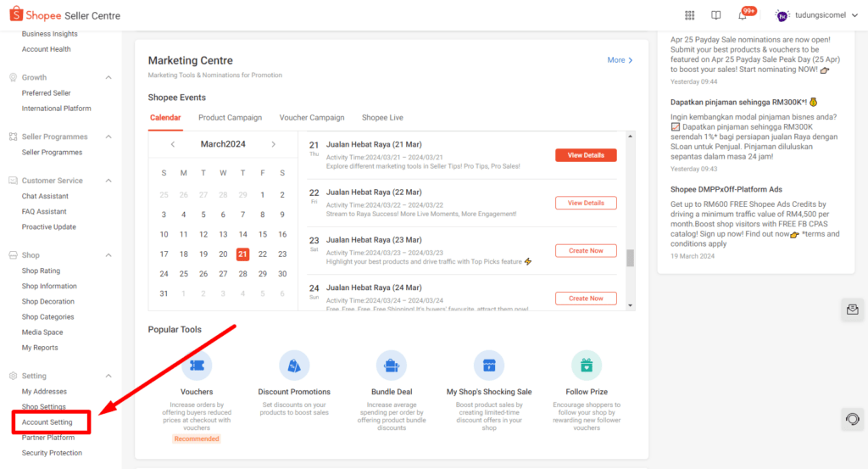This screenshot has height=469, width=868.
Task: Open Security Protection in the sidebar
Action: click(x=52, y=453)
